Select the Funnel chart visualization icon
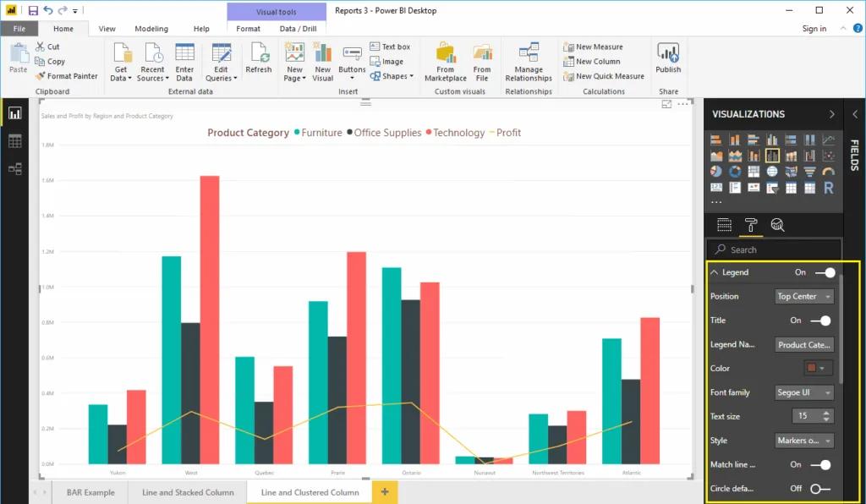The height and width of the screenshot is (504, 866). pos(809,171)
